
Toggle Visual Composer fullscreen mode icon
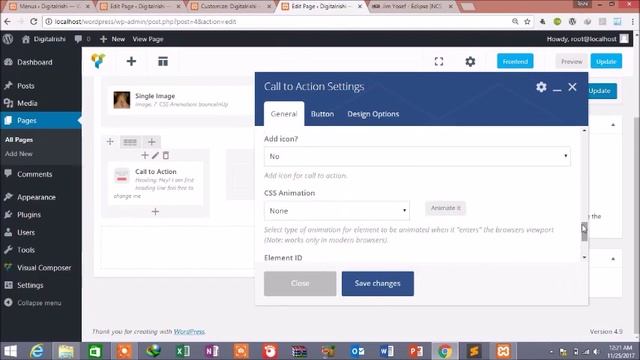tap(439, 61)
